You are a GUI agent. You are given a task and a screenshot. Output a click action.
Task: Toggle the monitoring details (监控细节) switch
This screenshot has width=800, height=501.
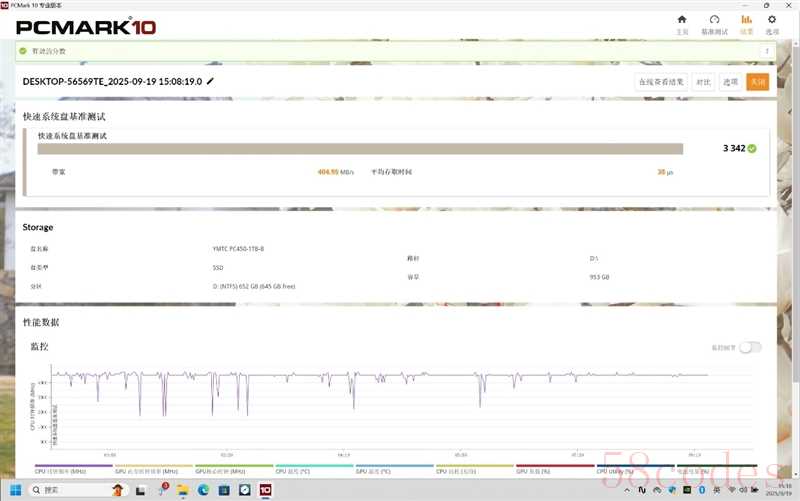(x=750, y=347)
